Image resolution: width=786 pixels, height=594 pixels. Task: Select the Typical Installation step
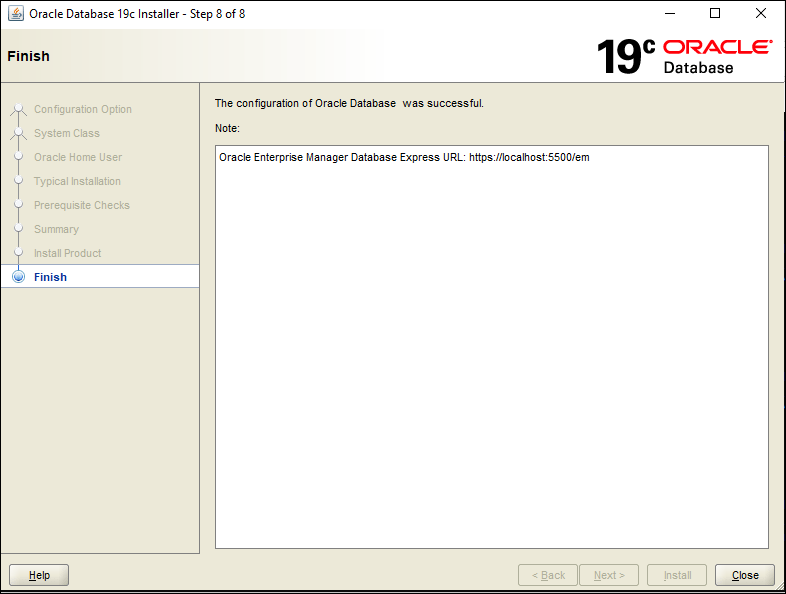pos(77,181)
